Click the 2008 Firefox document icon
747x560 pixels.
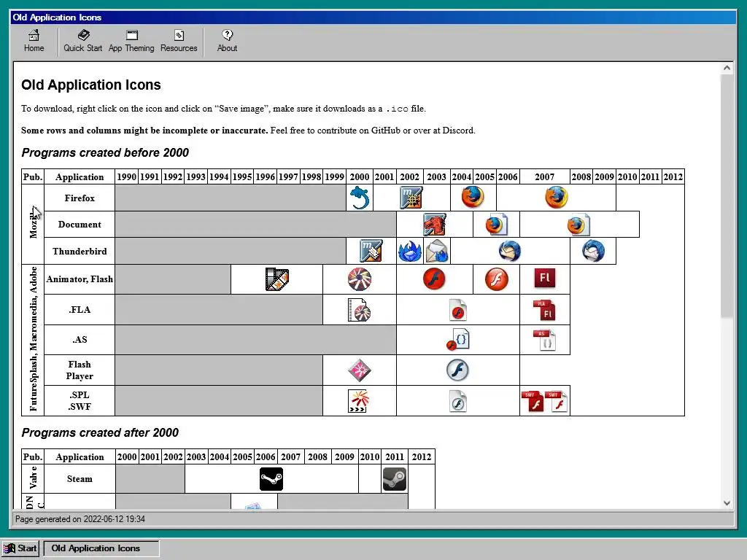tap(578, 225)
